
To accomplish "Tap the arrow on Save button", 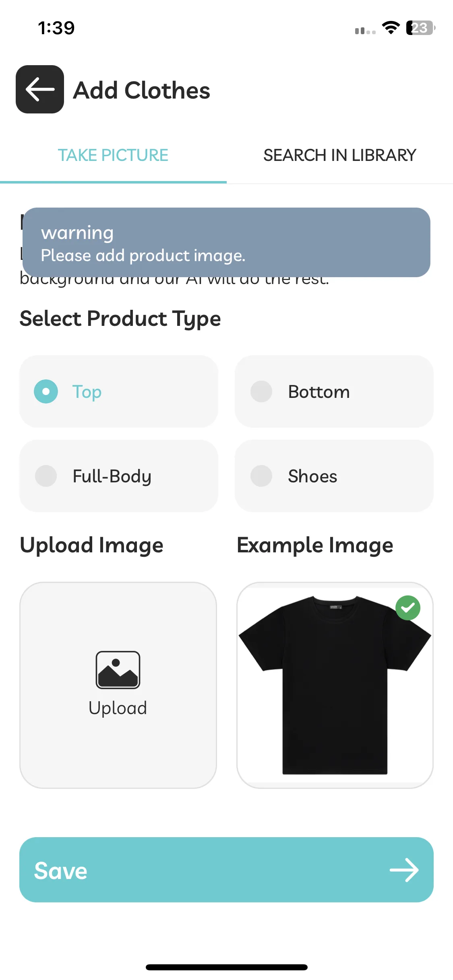I will (404, 870).
